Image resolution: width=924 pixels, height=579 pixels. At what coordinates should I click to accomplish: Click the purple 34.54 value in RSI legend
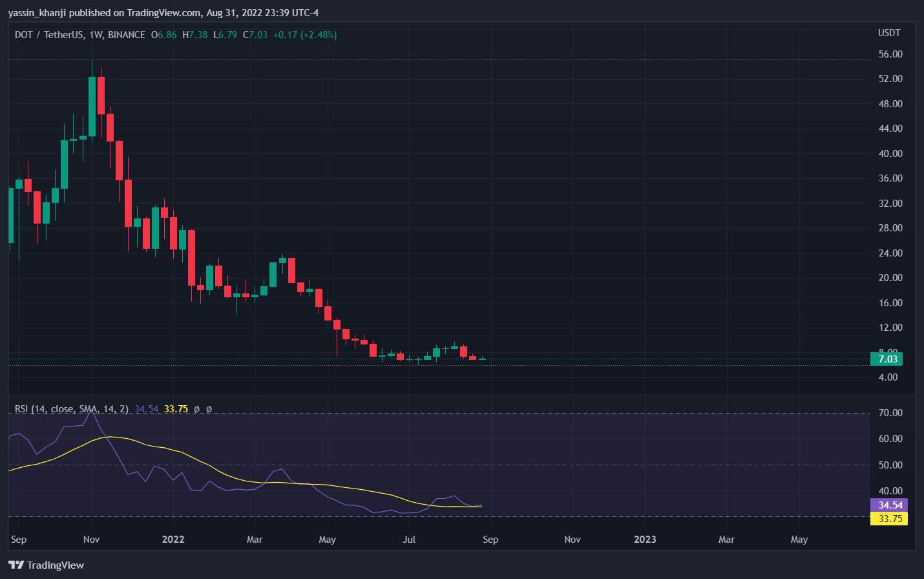coord(147,409)
